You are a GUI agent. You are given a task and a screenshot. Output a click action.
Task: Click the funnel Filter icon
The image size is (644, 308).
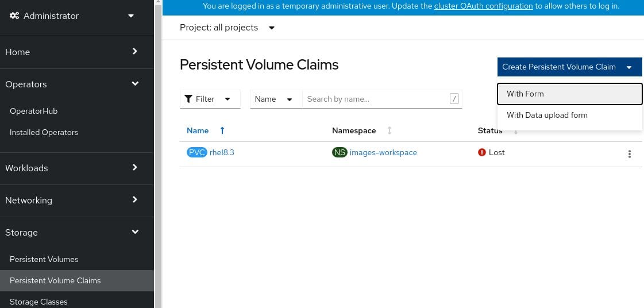click(x=188, y=99)
